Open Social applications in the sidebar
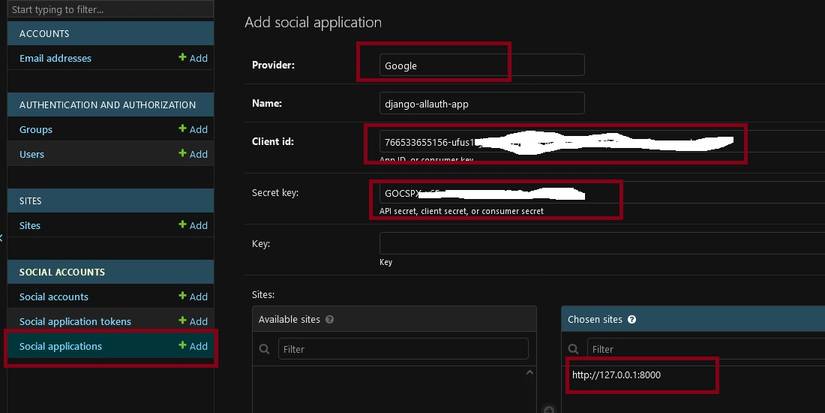 point(61,346)
